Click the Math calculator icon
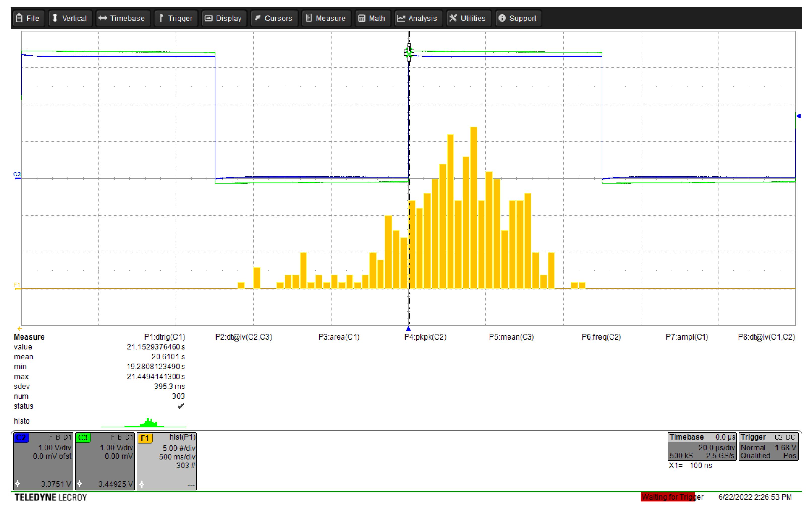The image size is (812, 509). coord(361,18)
